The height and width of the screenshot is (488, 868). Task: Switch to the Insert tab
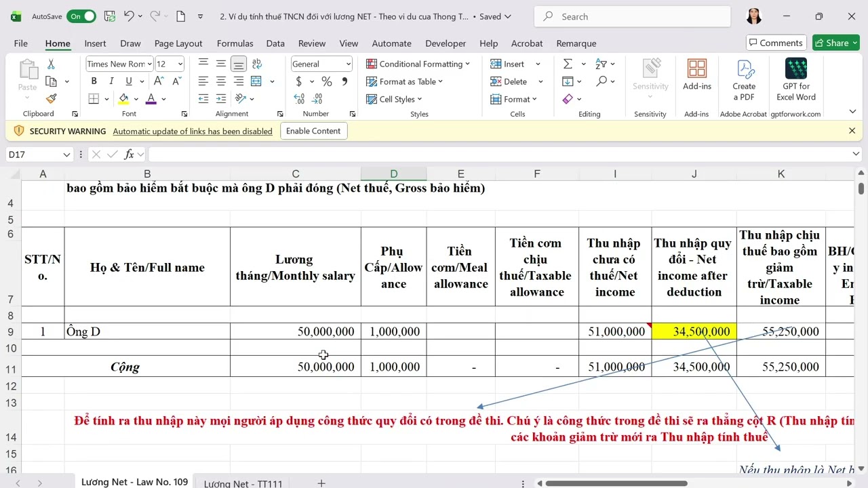(95, 43)
